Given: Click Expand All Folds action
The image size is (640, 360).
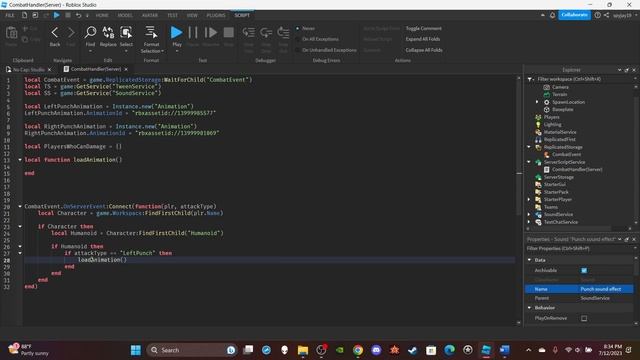Looking at the screenshot, I should [422, 39].
